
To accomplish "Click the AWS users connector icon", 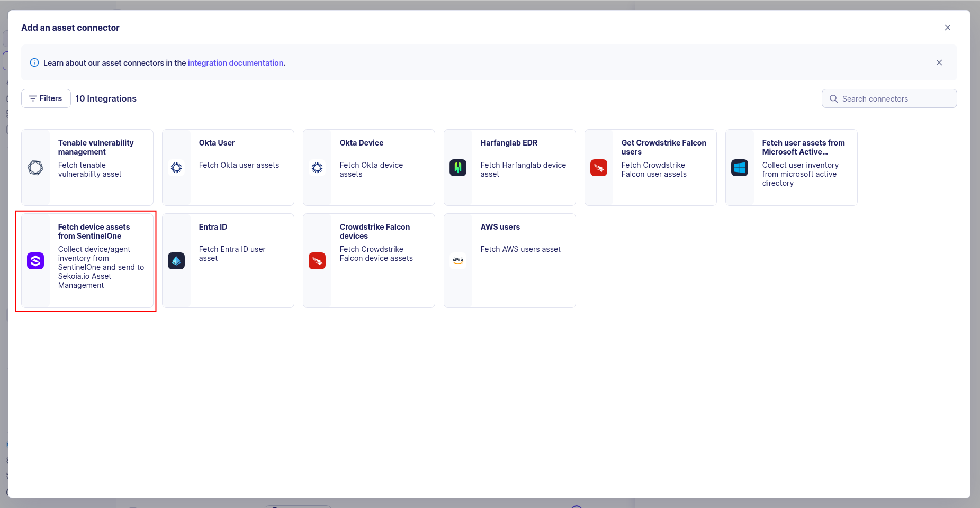I will coord(458,261).
